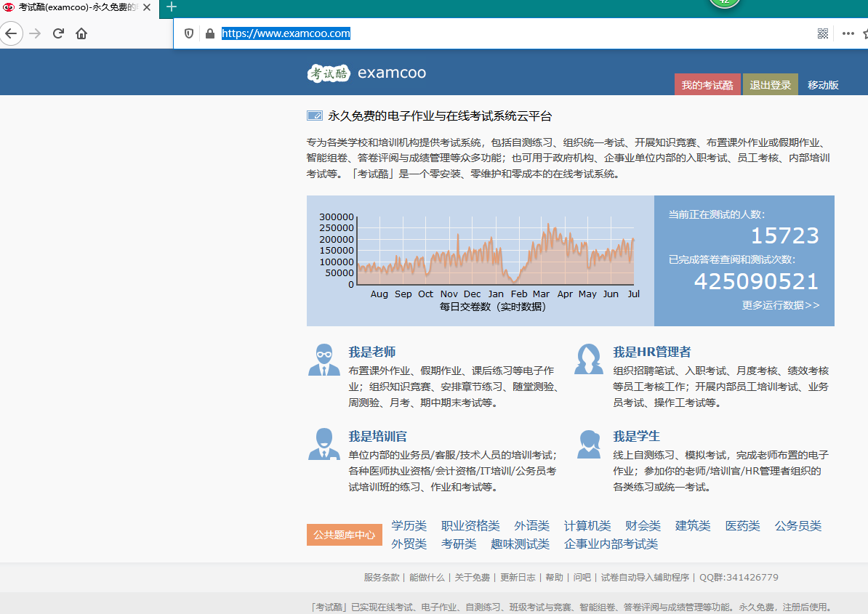Viewport: 868px width, 614px height.
Task: Open the 外贸类 category
Action: (409, 544)
